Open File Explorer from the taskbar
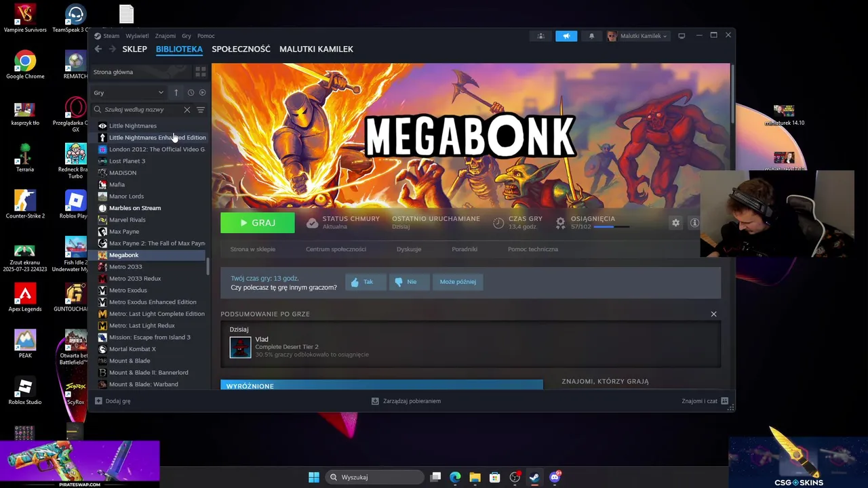 click(475, 477)
